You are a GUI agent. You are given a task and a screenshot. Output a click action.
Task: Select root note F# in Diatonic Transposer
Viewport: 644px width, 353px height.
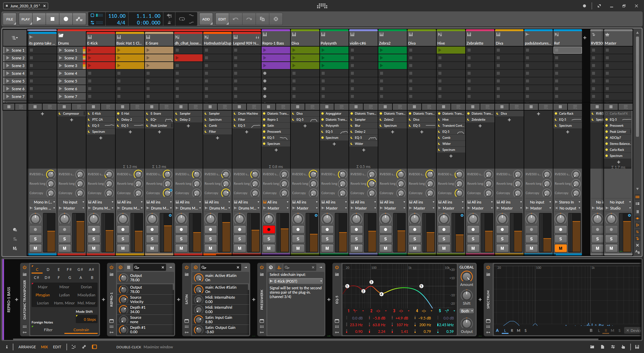tap(69, 270)
